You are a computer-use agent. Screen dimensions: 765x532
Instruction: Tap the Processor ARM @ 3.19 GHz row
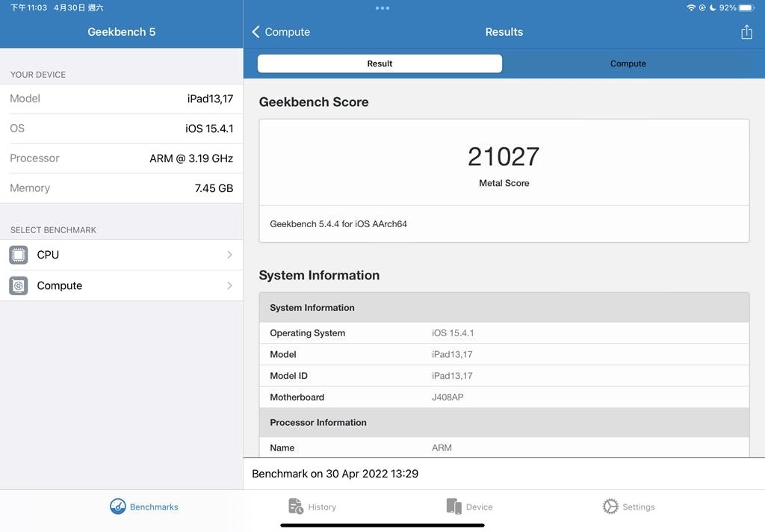click(x=122, y=158)
